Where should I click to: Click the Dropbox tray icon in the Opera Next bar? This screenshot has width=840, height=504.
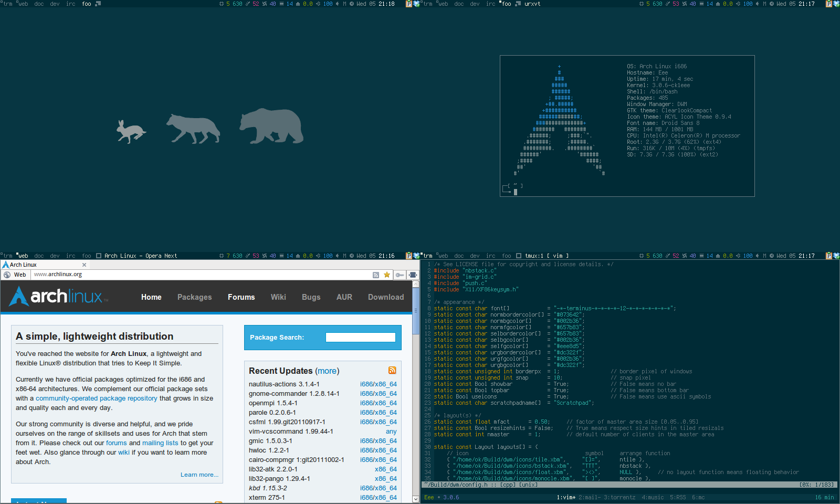click(x=416, y=256)
